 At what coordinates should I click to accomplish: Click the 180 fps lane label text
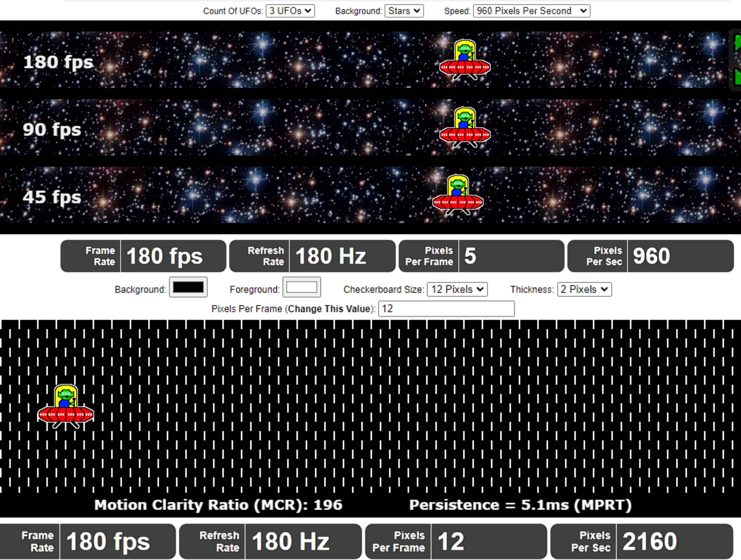click(58, 62)
